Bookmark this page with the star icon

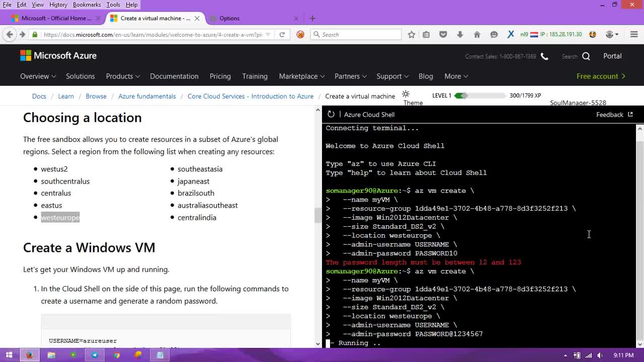[412, 34]
